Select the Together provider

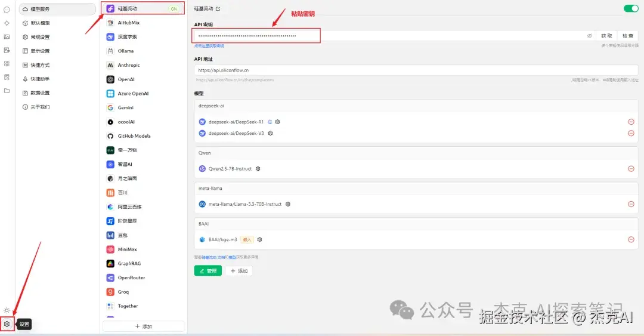(x=143, y=306)
